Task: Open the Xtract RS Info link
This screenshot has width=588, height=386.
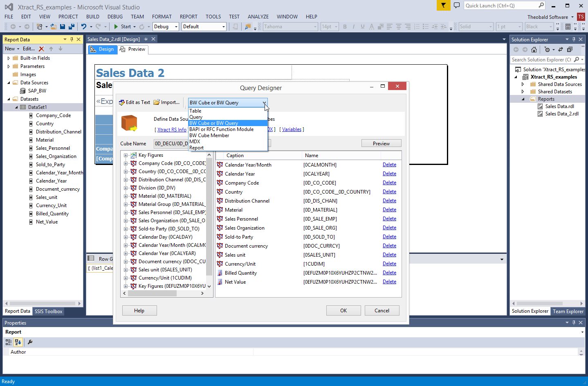Action: click(x=172, y=130)
